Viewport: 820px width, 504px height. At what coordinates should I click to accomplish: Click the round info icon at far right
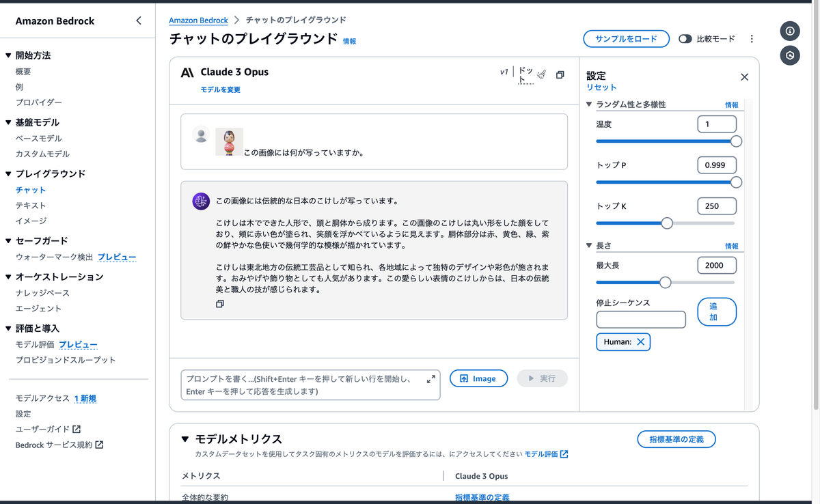[x=790, y=31]
